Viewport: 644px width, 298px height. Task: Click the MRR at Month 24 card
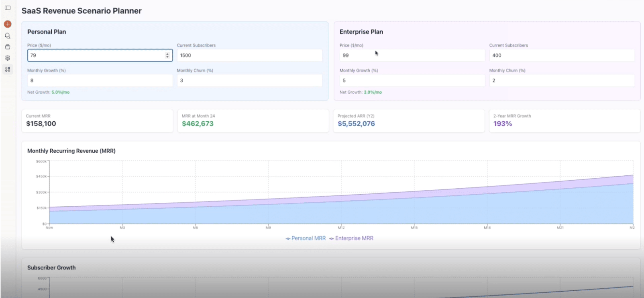pos(253,121)
